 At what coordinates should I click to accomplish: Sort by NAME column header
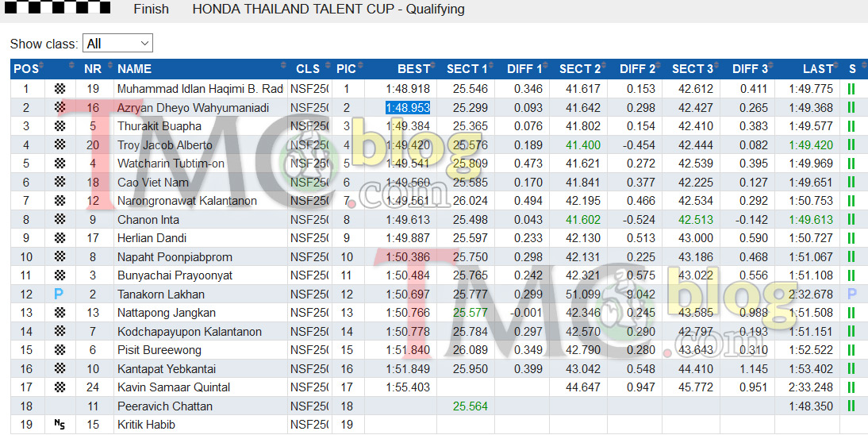(x=201, y=69)
